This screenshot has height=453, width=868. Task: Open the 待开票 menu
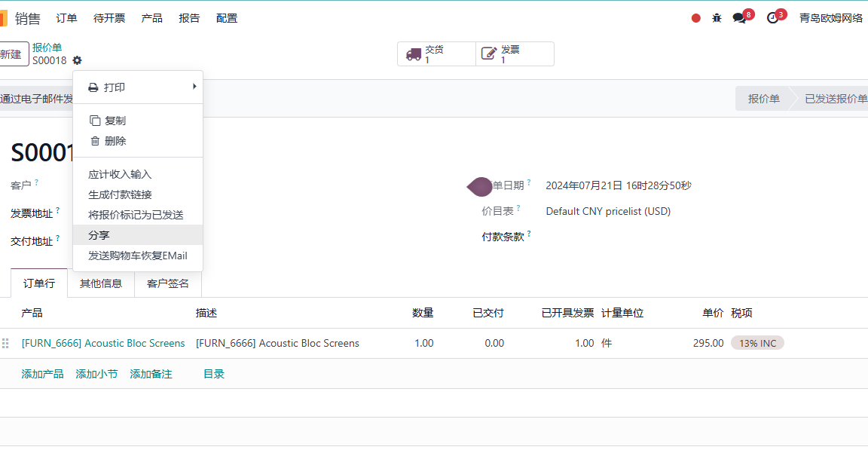[109, 18]
